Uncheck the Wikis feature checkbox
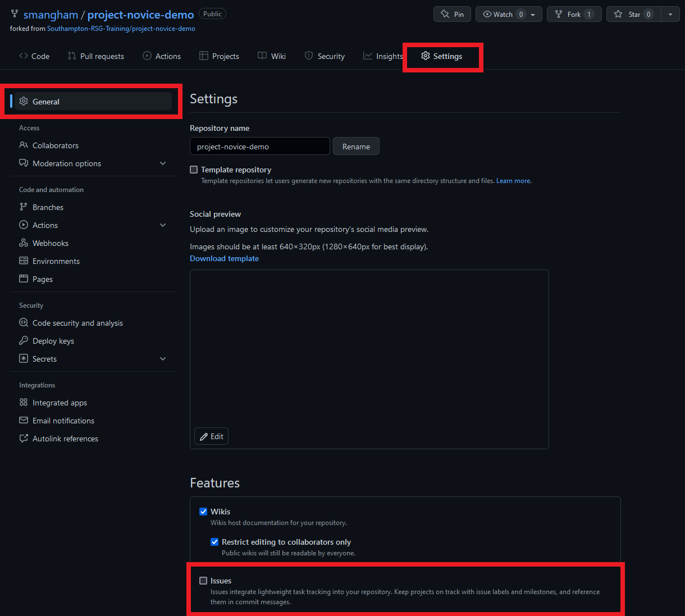Screen dimensions: 685x616 [x=203, y=512]
